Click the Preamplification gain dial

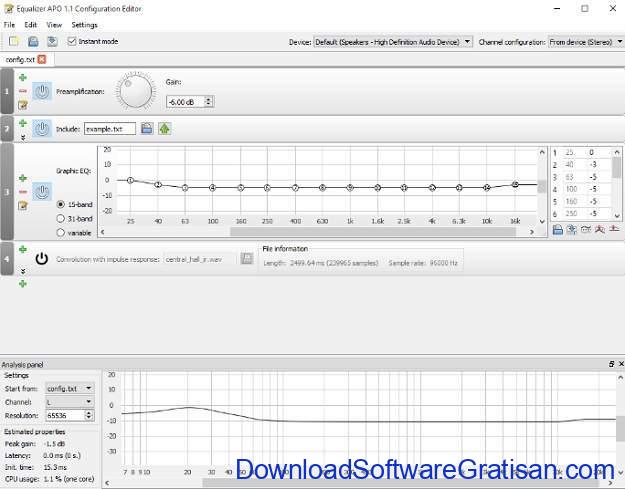(136, 91)
